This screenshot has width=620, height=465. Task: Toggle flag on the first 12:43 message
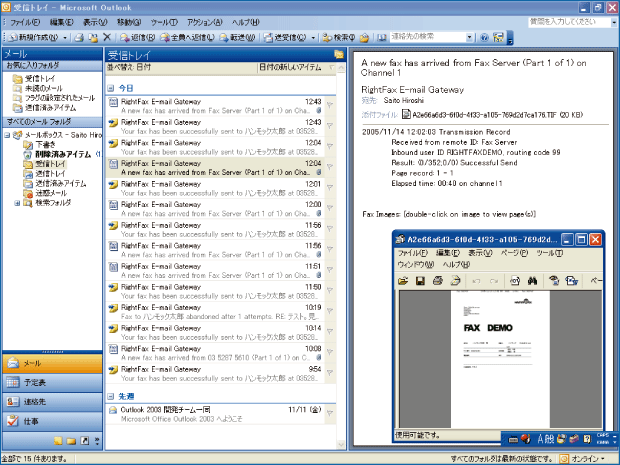pos(330,105)
